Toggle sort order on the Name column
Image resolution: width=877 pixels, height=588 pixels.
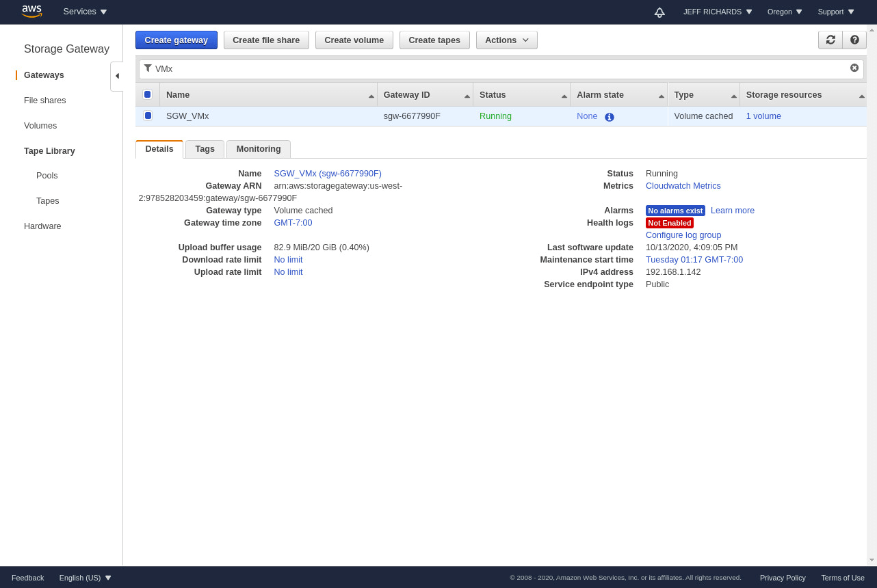click(370, 94)
